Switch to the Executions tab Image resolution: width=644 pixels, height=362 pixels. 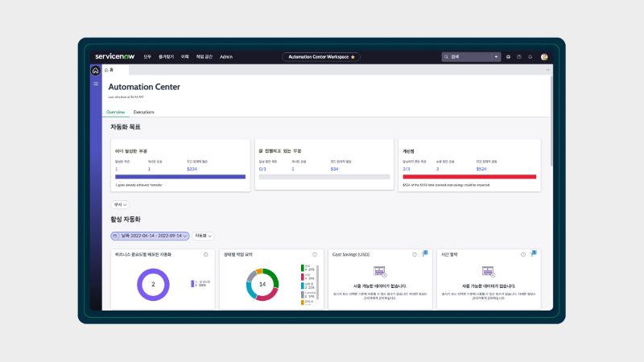[x=143, y=112]
